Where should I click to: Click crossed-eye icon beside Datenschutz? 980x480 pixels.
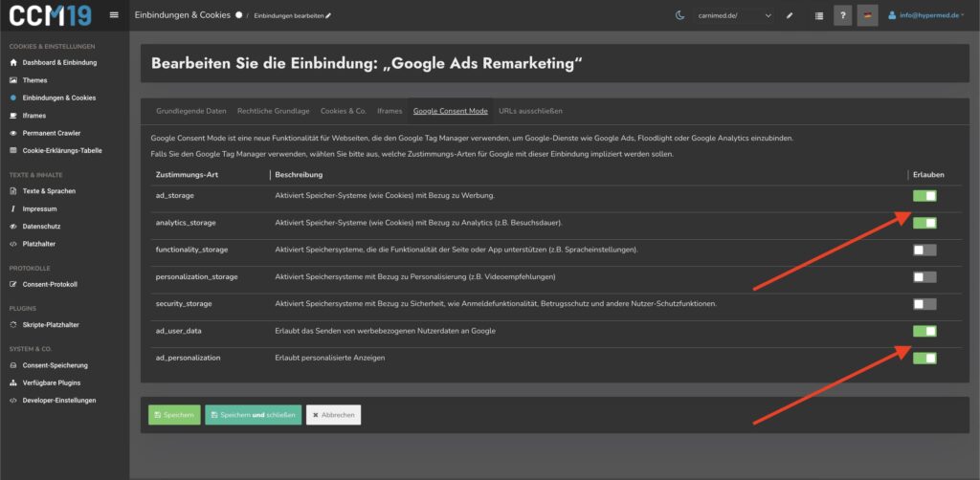pos(13,226)
